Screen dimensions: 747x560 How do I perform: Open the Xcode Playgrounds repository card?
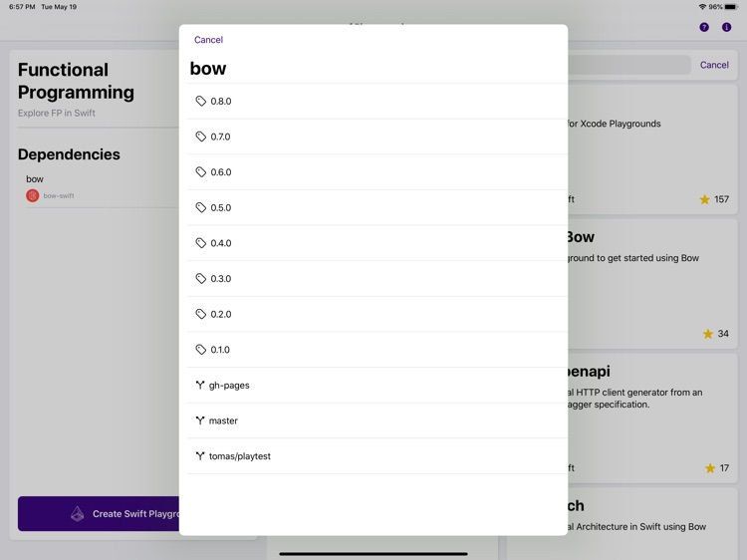coord(652,149)
